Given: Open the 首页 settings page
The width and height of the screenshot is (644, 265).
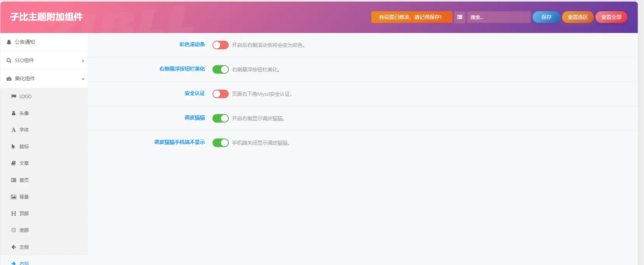Looking at the screenshot, I should click(44, 180).
